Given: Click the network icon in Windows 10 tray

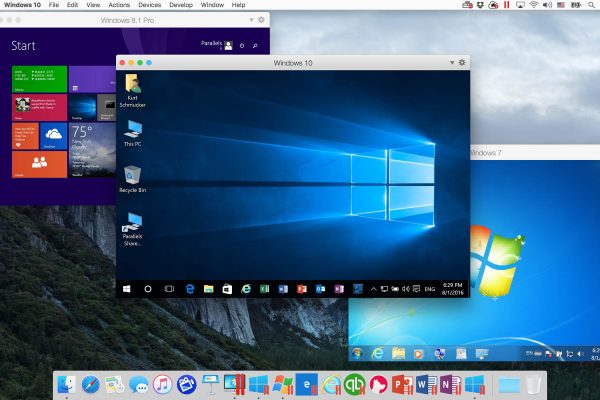Looking at the screenshot, I should pos(384,289).
